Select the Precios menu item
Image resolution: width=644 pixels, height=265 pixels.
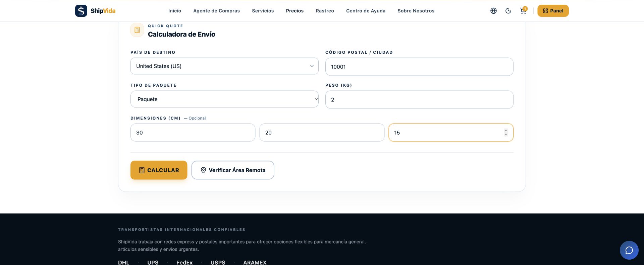(295, 11)
